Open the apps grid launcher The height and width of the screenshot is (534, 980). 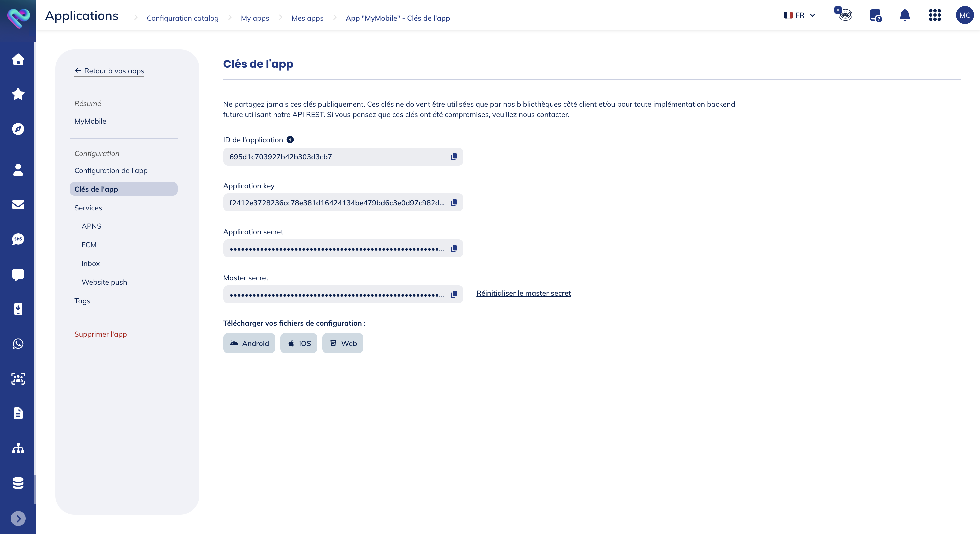(935, 15)
